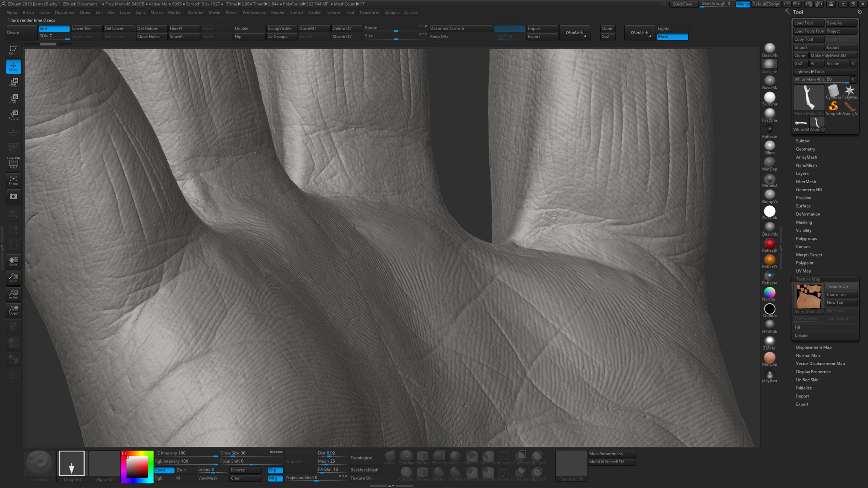The width and height of the screenshot is (868, 488).
Task: Open the Transform menu in top menubar
Action: [370, 12]
